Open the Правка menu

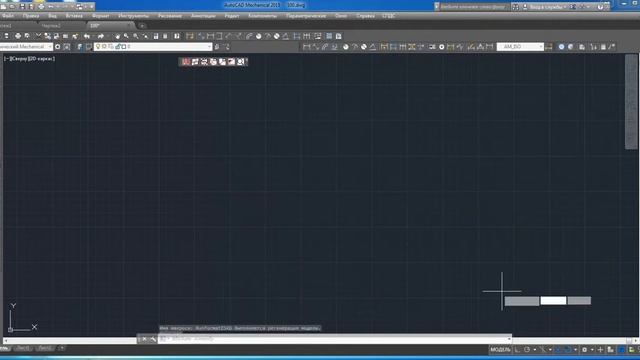pyautogui.click(x=31, y=16)
